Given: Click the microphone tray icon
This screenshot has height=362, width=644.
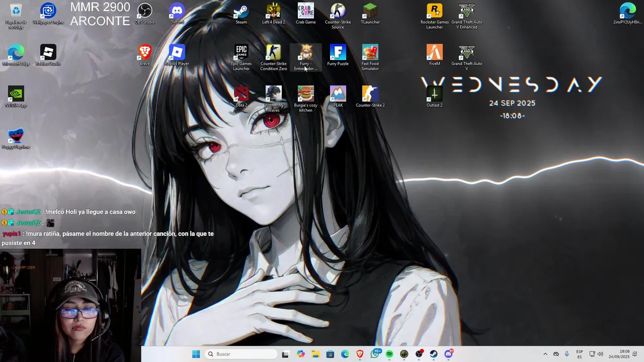Looking at the screenshot, I should pos(567,354).
